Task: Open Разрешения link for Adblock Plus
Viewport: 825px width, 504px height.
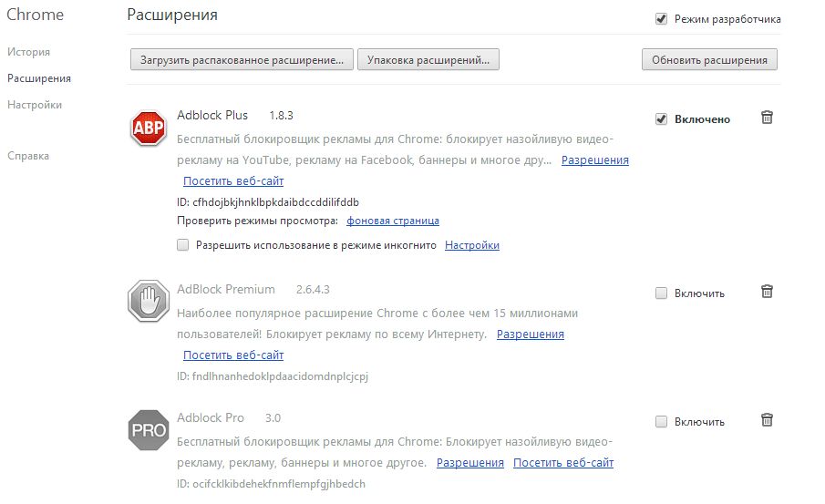Action: [x=595, y=159]
